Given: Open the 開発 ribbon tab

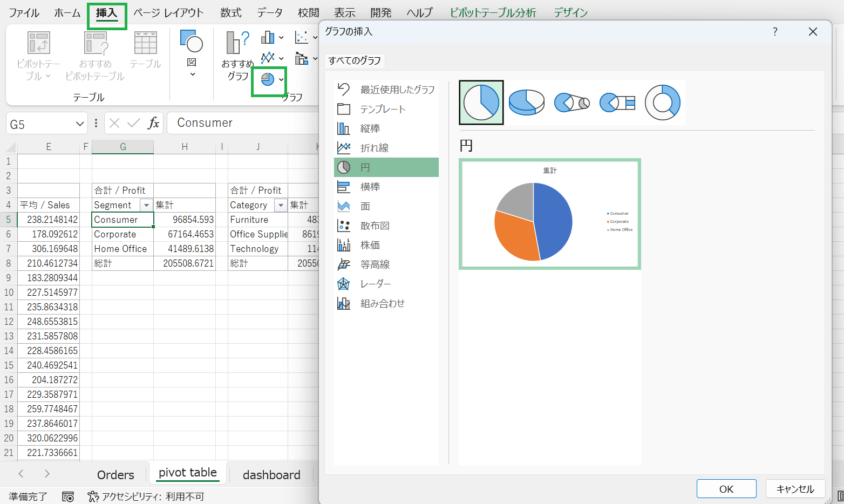Looking at the screenshot, I should [x=381, y=12].
